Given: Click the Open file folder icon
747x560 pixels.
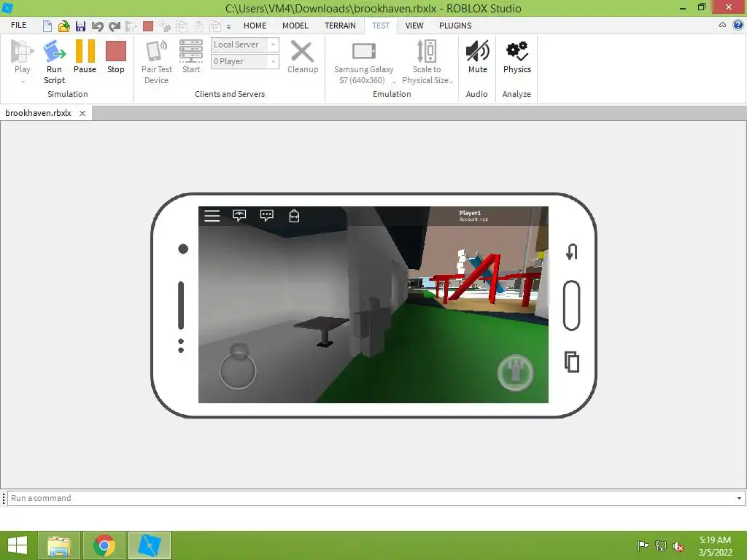Looking at the screenshot, I should pyautogui.click(x=64, y=26).
